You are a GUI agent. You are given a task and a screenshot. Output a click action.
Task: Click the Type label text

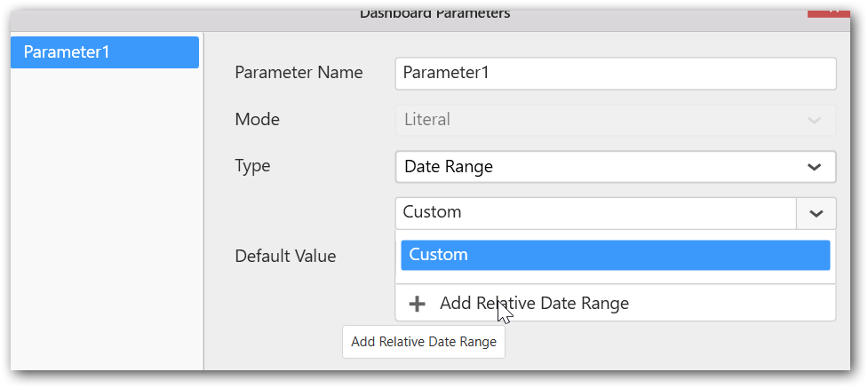[x=252, y=166]
